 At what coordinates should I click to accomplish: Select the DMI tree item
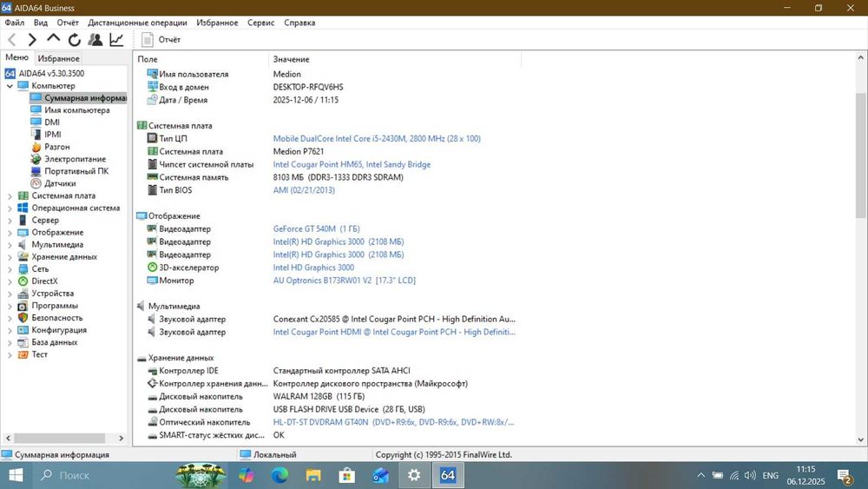point(52,122)
